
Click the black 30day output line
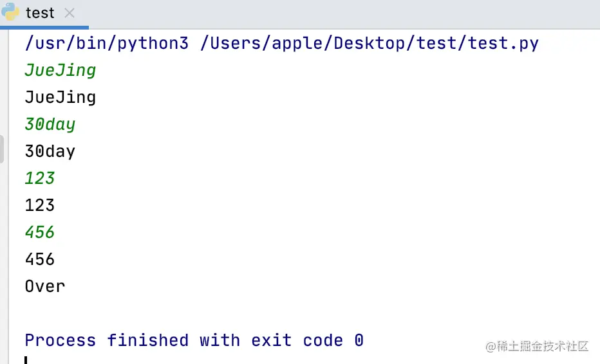pos(50,151)
